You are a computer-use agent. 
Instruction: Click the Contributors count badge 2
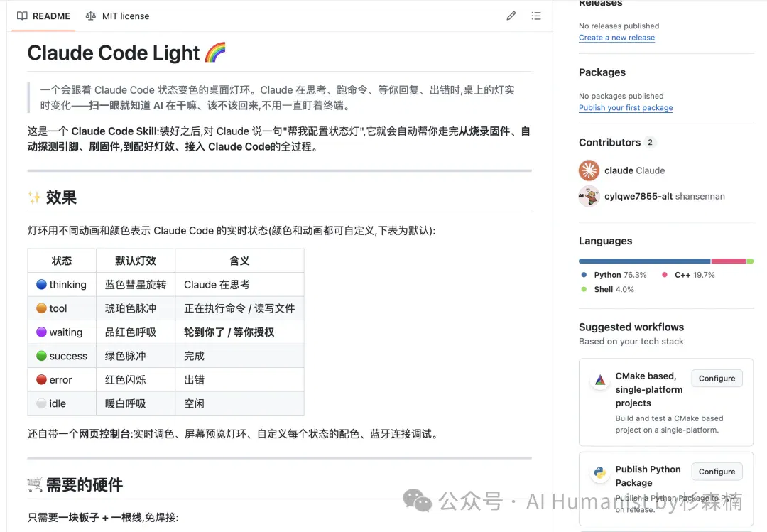pyautogui.click(x=650, y=143)
